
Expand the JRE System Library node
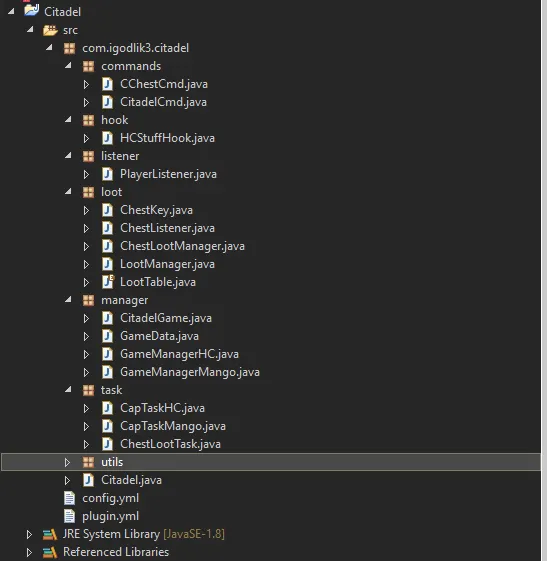(29, 535)
